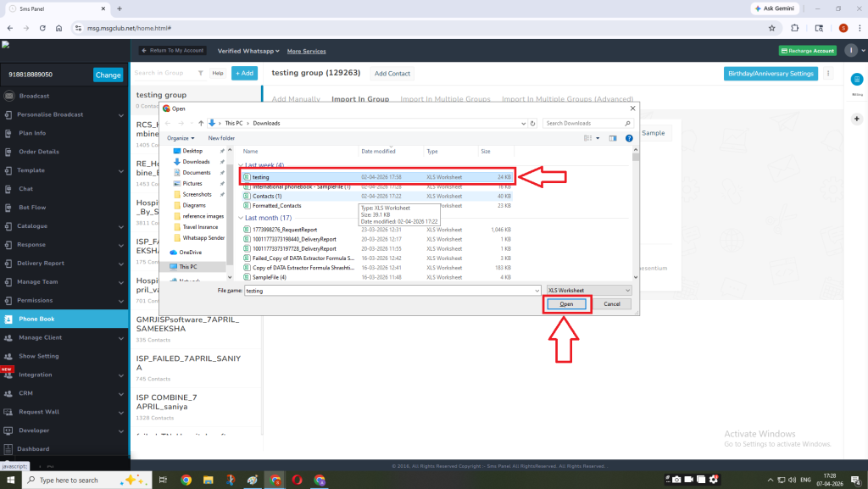
Task: Click the blue help icon in Open dialog
Action: (628, 137)
